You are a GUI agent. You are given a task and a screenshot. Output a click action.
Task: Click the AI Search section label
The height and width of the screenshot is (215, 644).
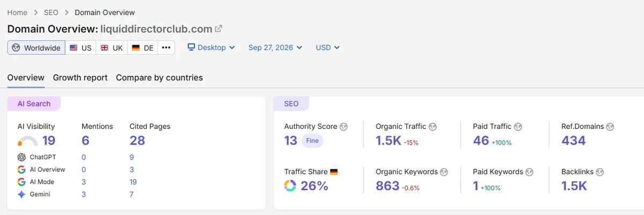(34, 104)
